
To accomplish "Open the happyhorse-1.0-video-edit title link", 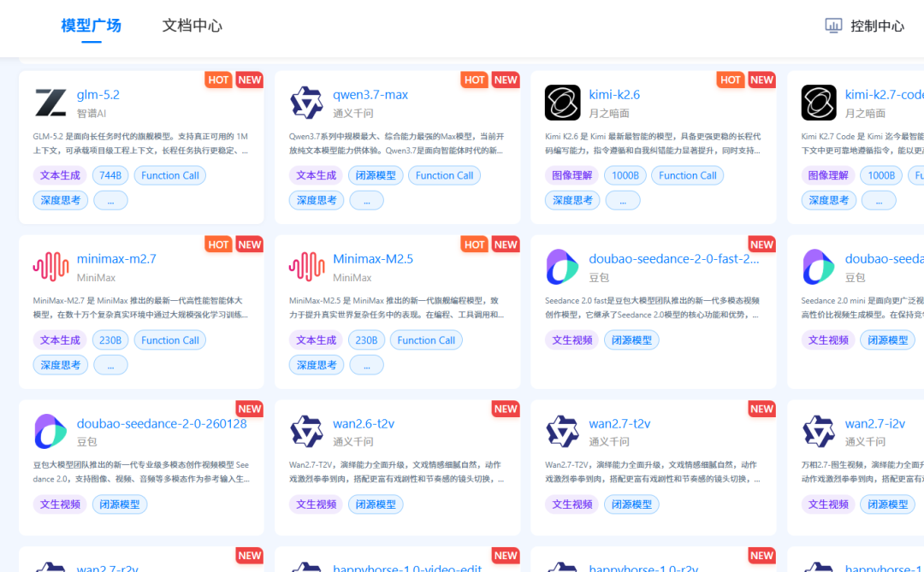I will [407, 568].
